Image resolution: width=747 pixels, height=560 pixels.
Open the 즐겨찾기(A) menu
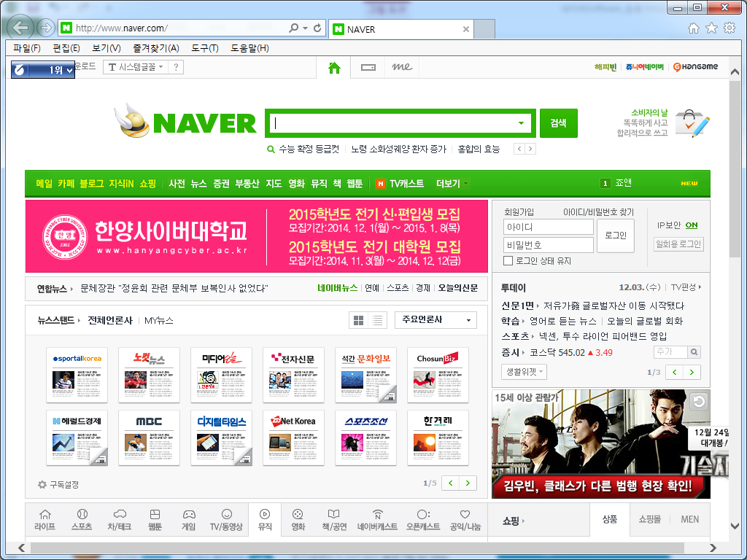156,48
